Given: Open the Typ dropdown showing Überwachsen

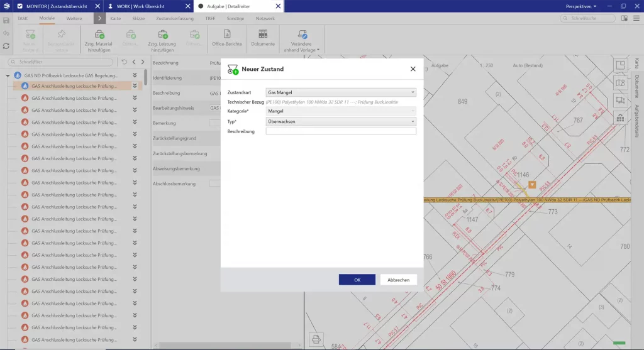Looking at the screenshot, I should (x=341, y=121).
